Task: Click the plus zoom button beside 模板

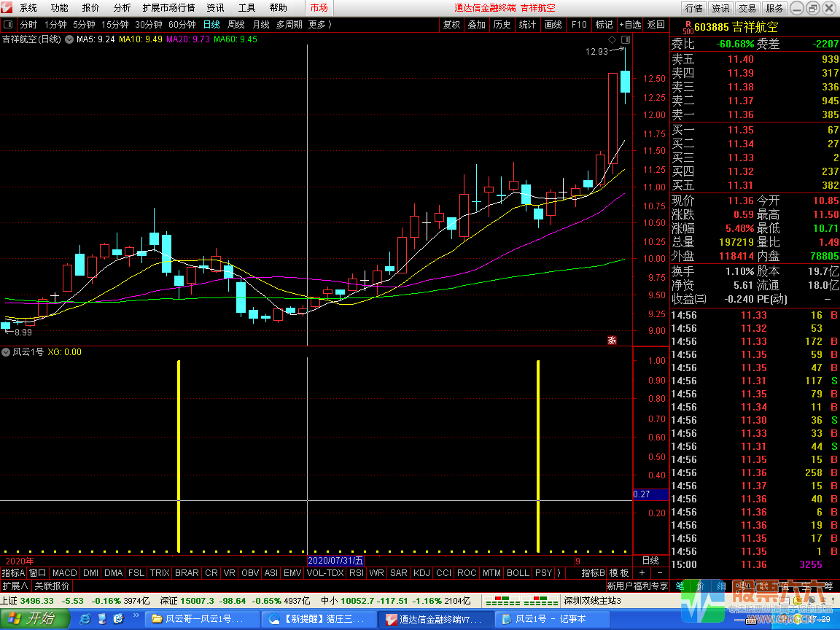Action: [642, 572]
